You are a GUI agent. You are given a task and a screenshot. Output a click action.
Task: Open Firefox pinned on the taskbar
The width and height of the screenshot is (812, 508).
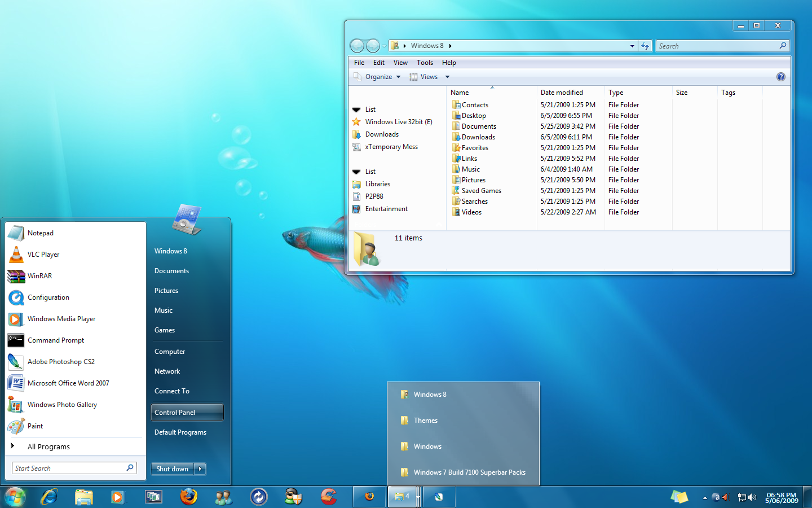[189, 497]
